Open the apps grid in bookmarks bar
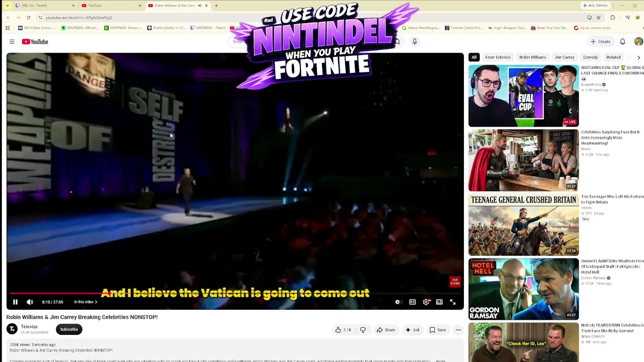Viewport: 644px width, 362px height. (7, 28)
